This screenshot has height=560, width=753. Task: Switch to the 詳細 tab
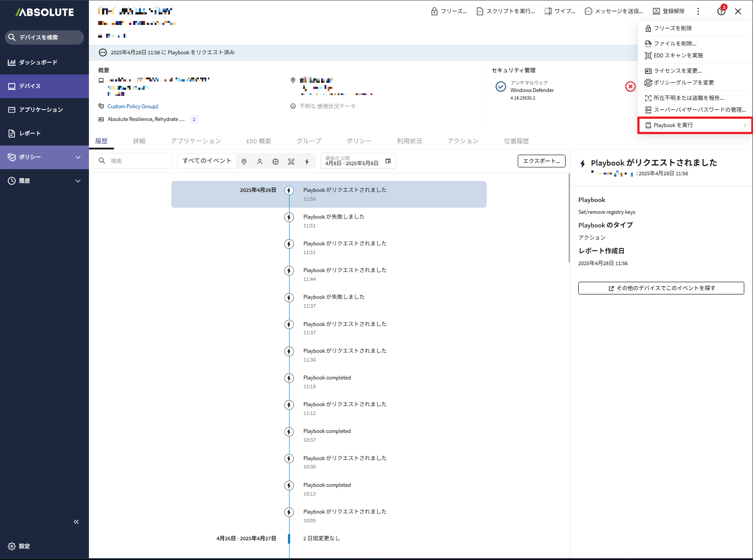(139, 141)
